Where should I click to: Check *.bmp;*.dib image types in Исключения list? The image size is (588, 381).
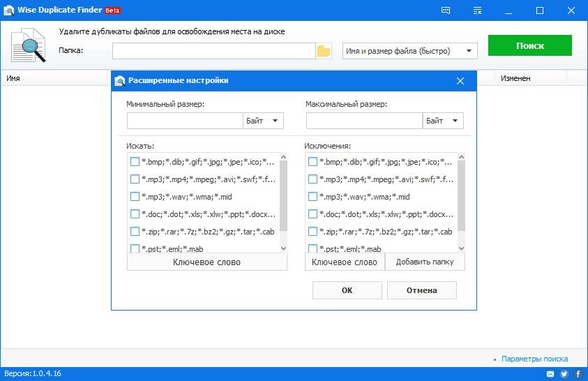[x=312, y=162]
